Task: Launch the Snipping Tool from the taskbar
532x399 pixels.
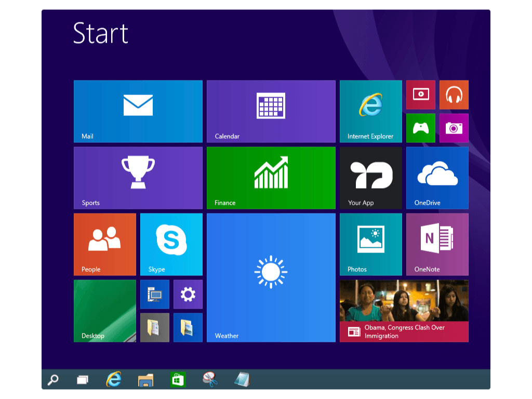Action: [210, 379]
